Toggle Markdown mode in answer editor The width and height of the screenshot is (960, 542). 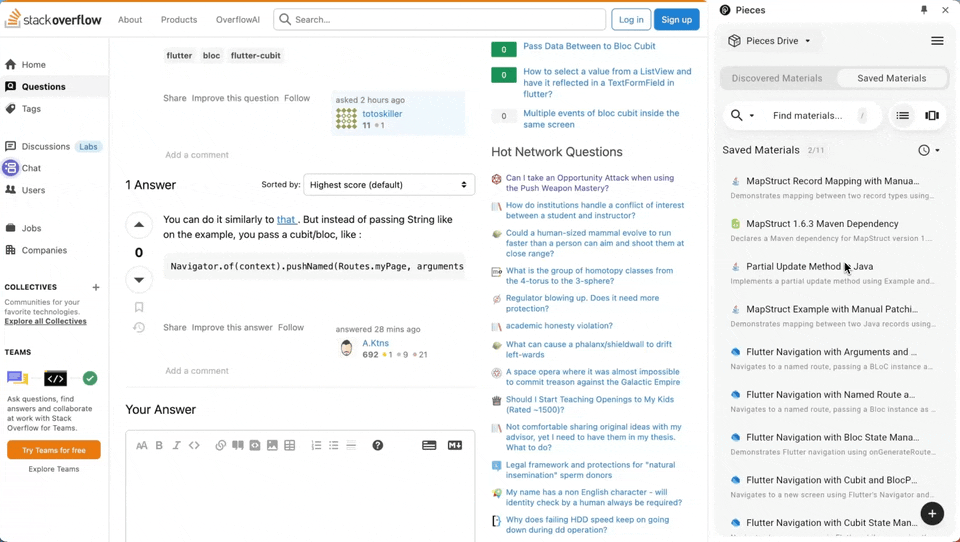[x=455, y=445]
